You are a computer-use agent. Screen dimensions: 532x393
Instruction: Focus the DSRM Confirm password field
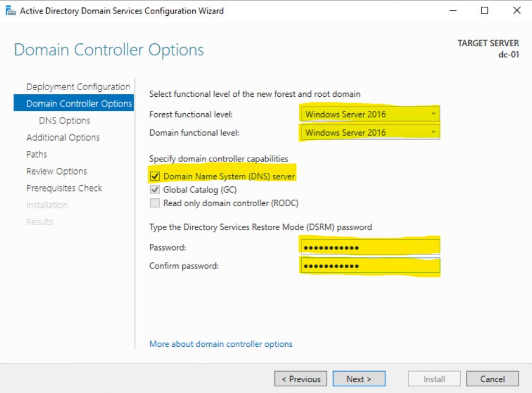click(369, 266)
